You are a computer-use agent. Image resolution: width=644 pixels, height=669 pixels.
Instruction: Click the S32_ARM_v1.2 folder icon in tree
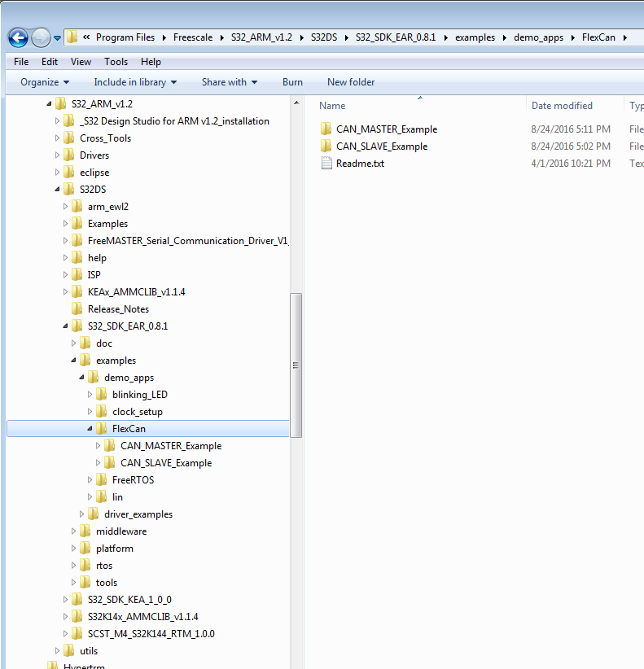[61, 103]
